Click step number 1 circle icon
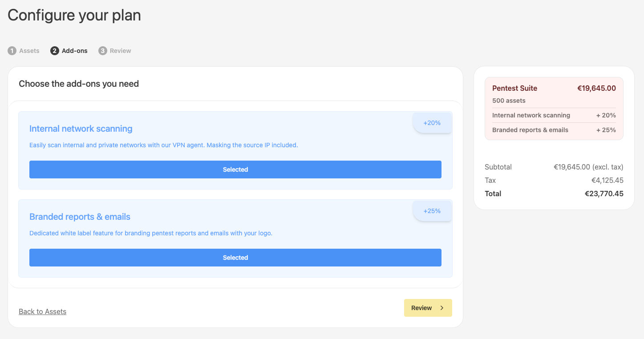Screen dimensions: 644x339 point(12,51)
